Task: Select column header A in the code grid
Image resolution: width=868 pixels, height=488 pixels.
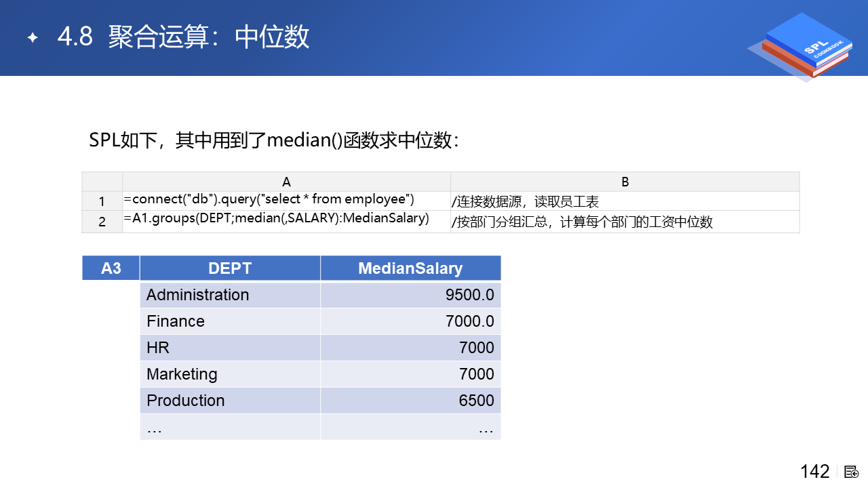Action: [x=286, y=182]
